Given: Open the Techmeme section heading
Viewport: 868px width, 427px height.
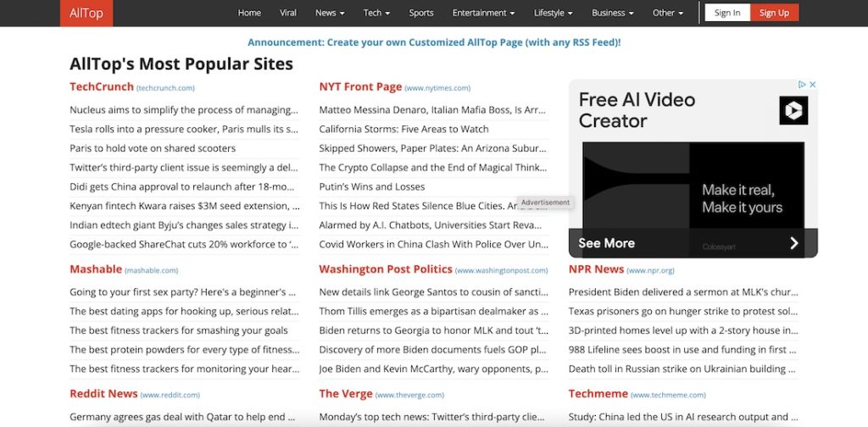Looking at the screenshot, I should [x=598, y=394].
